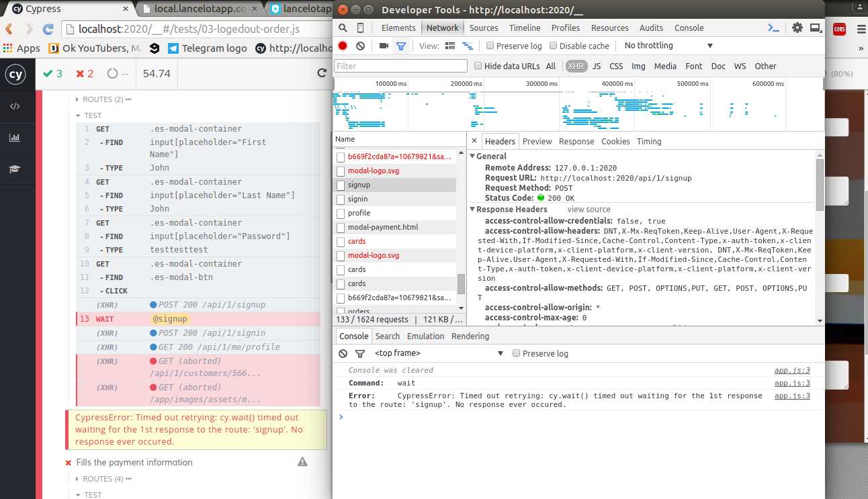Click the DevTools search magnifier icon
The width and height of the screenshot is (868, 499).
pos(343,28)
